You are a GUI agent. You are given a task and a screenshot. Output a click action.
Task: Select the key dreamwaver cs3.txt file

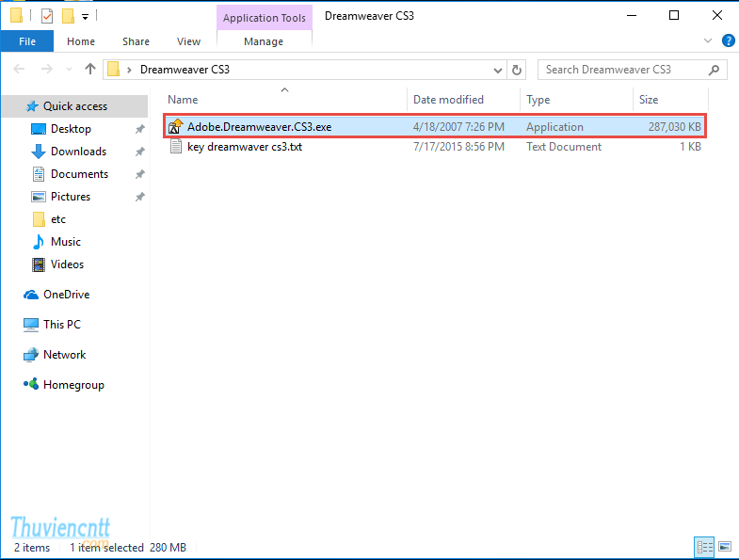[435, 147]
